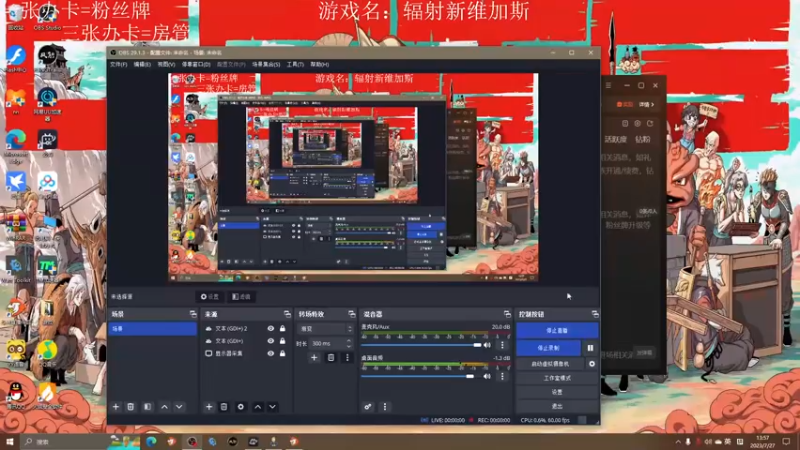
Task: Unlock the 文本 (GDI+) 2 source
Action: point(282,329)
